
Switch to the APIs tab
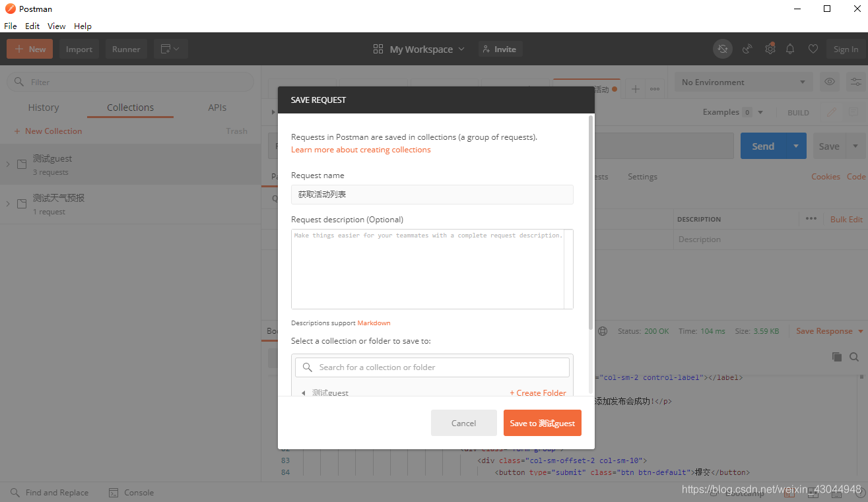pos(217,108)
